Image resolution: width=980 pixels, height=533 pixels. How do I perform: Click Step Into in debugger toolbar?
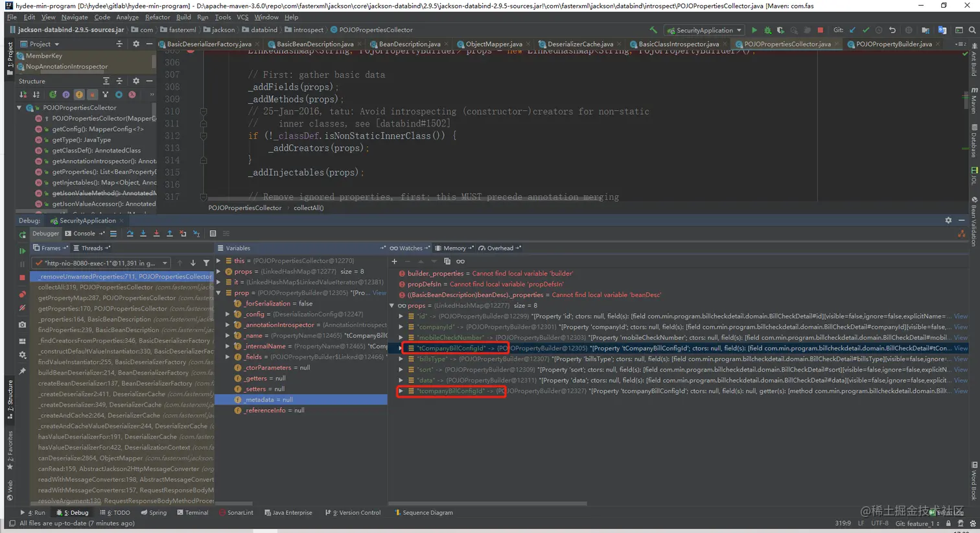tap(143, 233)
